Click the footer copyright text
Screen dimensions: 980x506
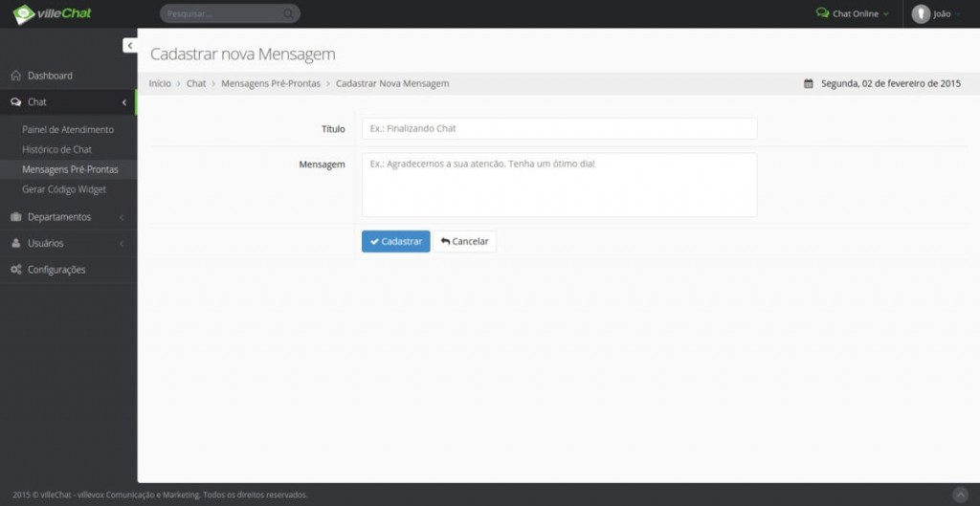coord(160,495)
